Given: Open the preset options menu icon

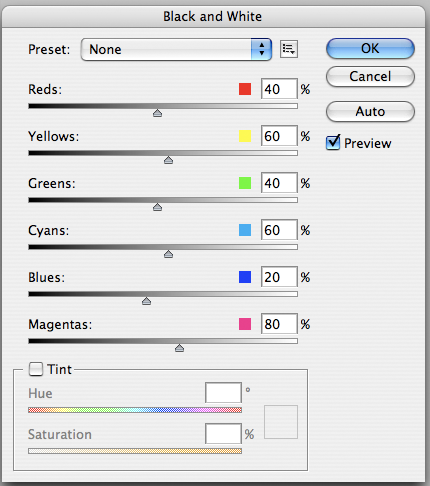Looking at the screenshot, I should point(289,49).
